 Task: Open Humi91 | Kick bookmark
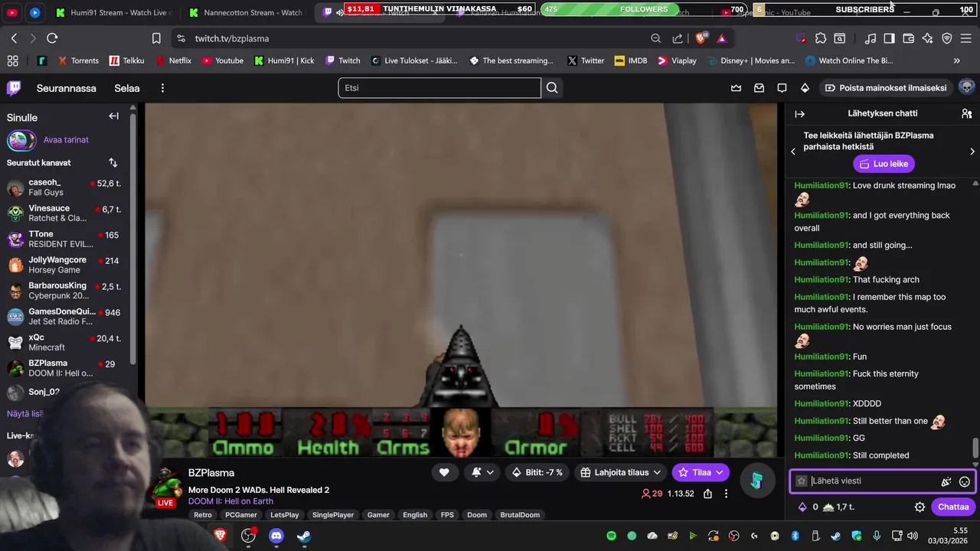click(x=284, y=60)
